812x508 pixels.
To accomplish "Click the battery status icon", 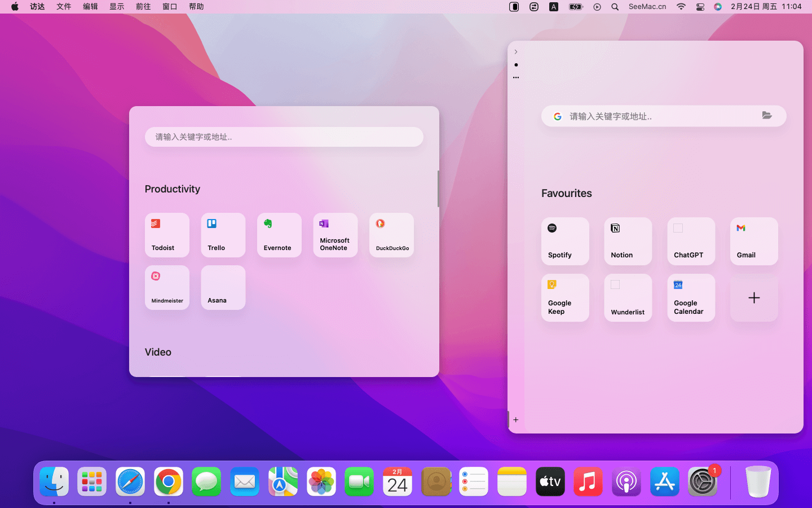I will point(576,7).
